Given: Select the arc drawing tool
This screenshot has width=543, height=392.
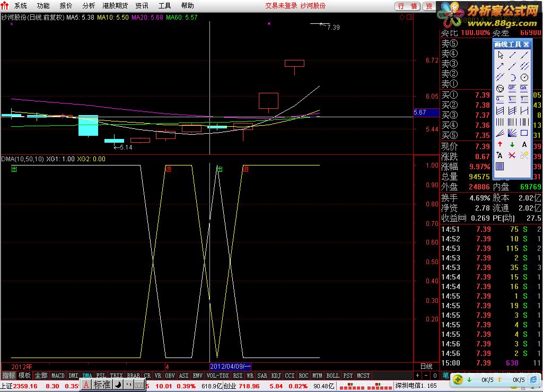Looking at the screenshot, I should (512, 77).
